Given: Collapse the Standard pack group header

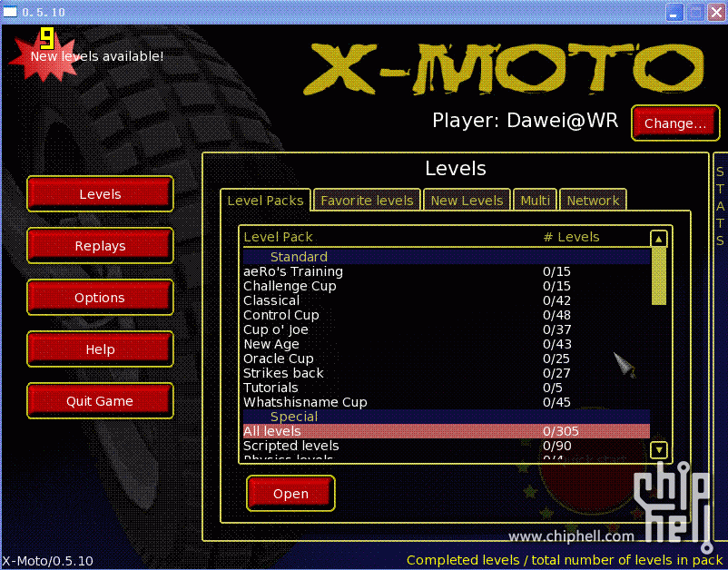Looking at the screenshot, I should (x=447, y=257).
